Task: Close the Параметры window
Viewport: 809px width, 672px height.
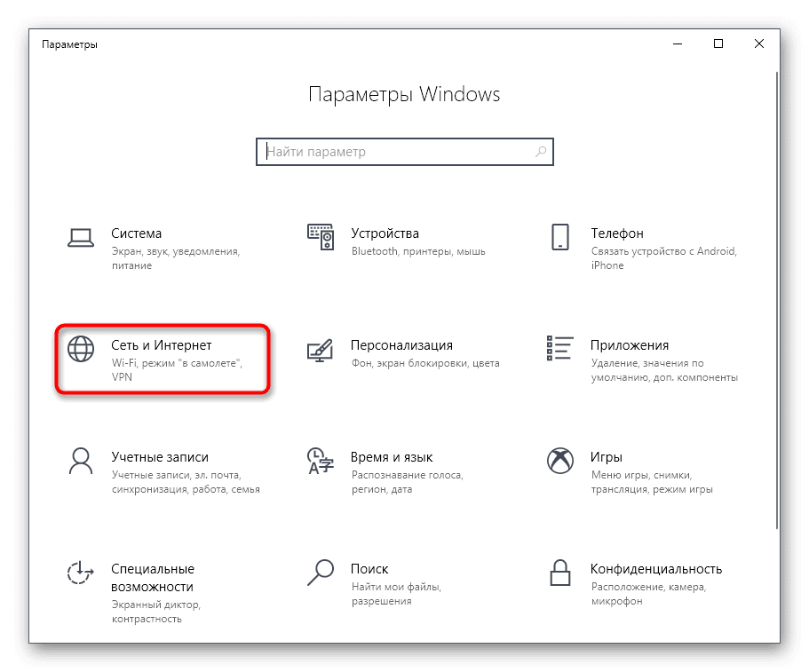Action: tap(759, 43)
